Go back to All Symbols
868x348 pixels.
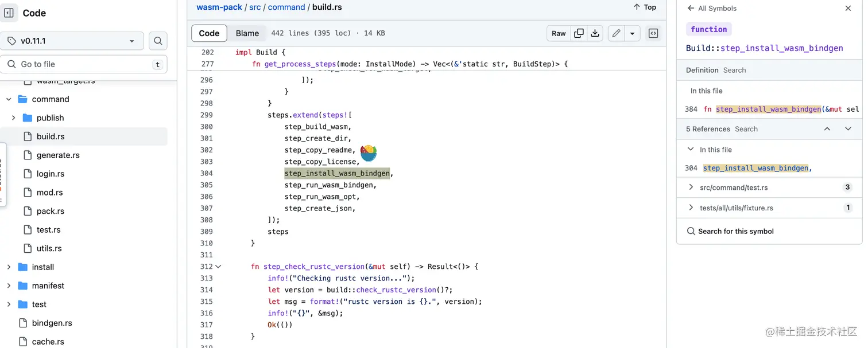point(711,8)
